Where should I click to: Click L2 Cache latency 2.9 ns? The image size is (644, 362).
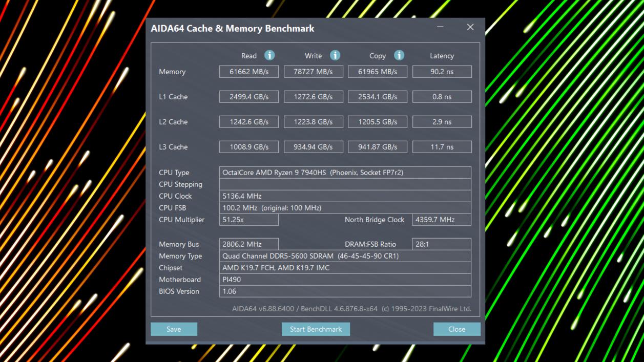[x=442, y=122]
